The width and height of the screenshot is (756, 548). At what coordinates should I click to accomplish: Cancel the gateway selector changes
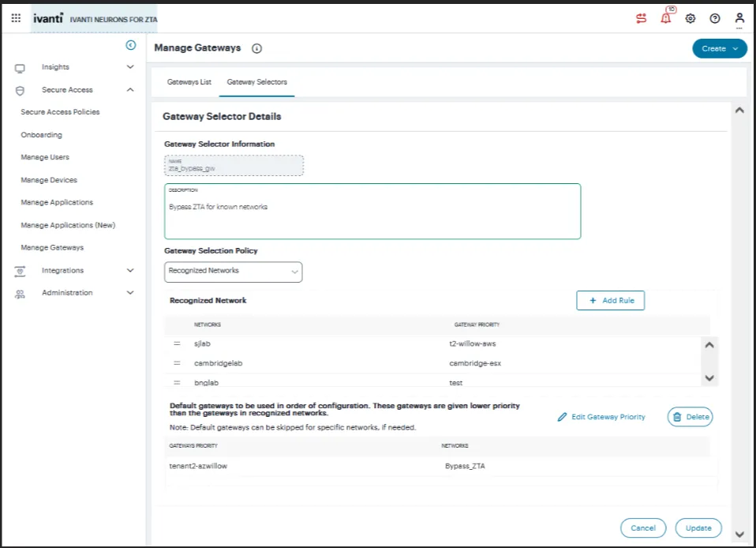pyautogui.click(x=643, y=527)
